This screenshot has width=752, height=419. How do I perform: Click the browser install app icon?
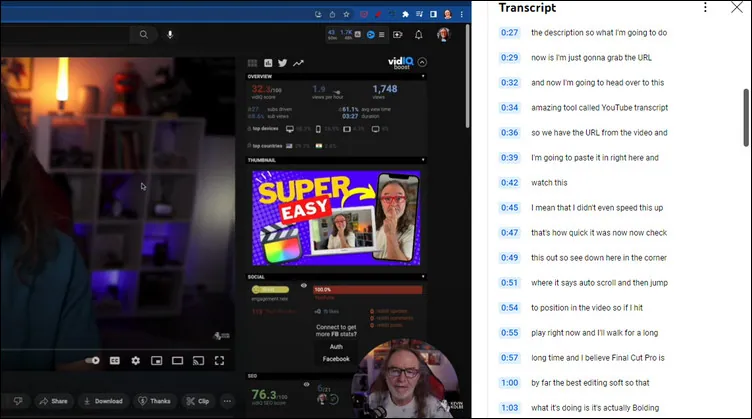[318, 14]
